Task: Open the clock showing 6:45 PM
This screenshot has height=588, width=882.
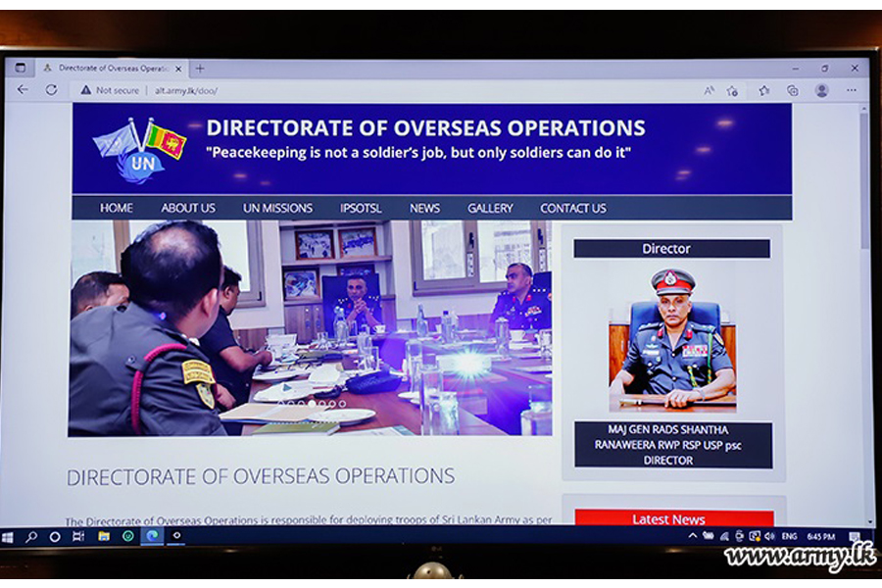Action: point(821,537)
